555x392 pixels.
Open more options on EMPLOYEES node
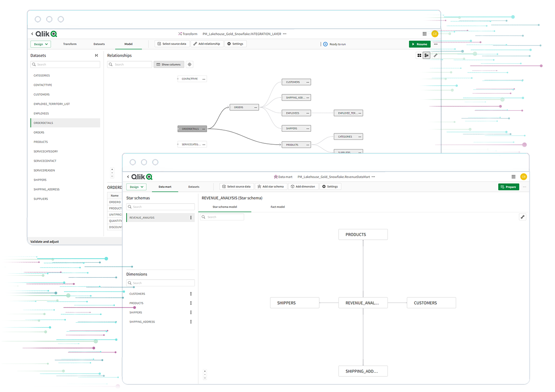(308, 113)
